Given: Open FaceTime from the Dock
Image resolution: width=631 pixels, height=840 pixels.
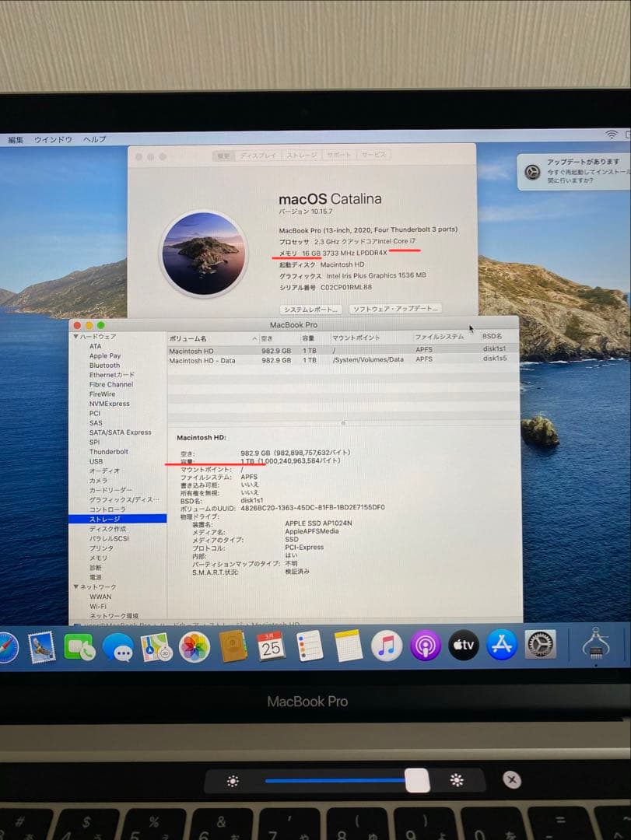Looking at the screenshot, I should click(x=79, y=646).
